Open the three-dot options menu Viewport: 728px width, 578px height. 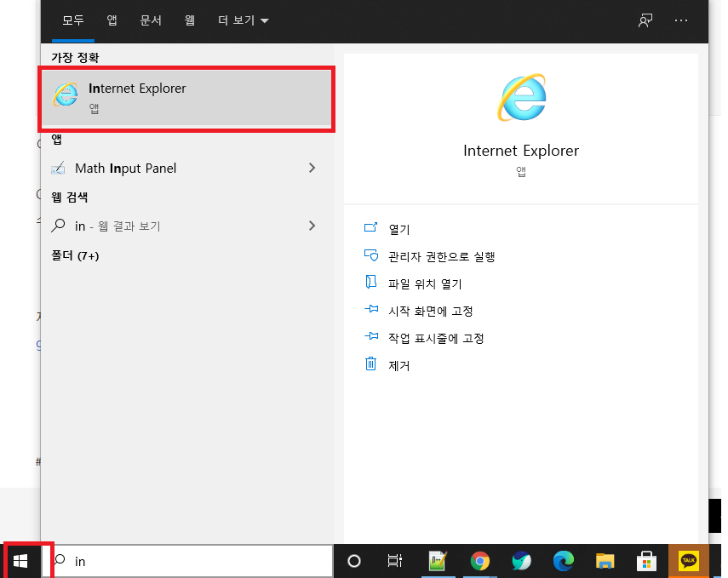click(x=681, y=20)
